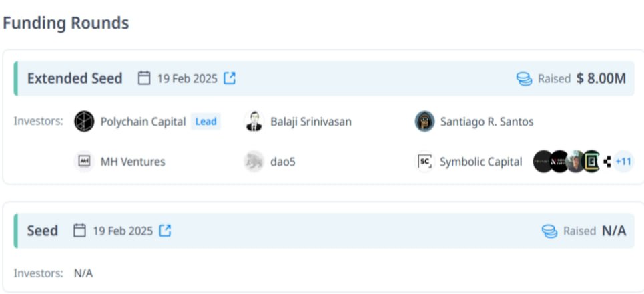Click Santiago R. Santos avatar

click(x=424, y=122)
